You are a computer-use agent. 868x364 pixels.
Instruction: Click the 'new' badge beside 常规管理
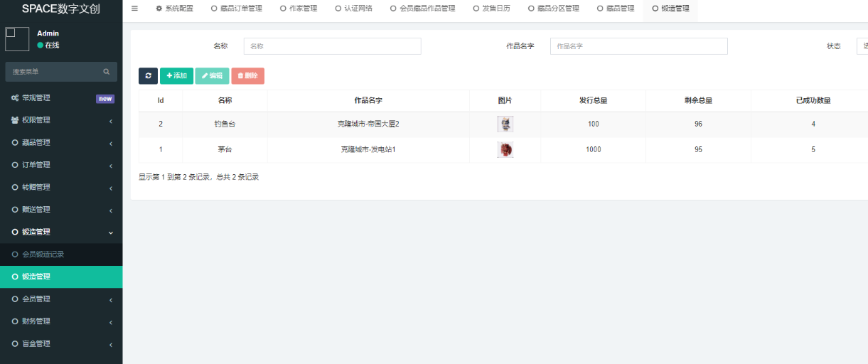pos(105,99)
